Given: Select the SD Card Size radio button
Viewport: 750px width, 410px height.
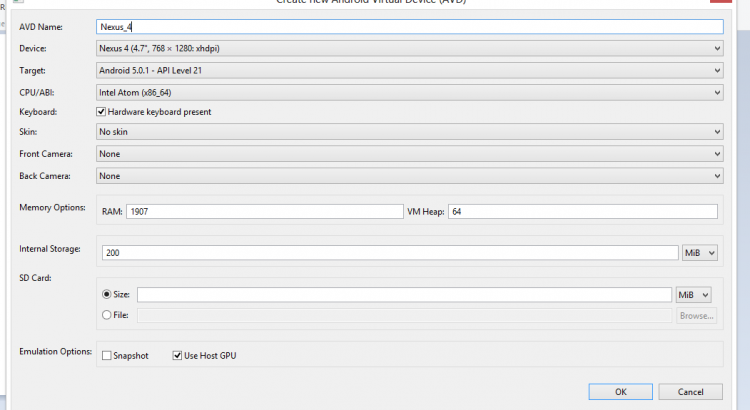Looking at the screenshot, I should tap(107, 295).
